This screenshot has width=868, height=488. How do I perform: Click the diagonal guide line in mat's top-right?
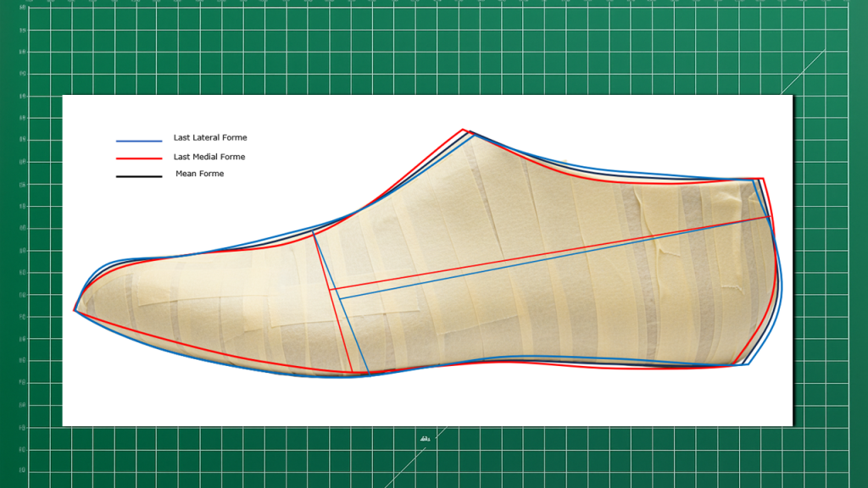(805, 70)
